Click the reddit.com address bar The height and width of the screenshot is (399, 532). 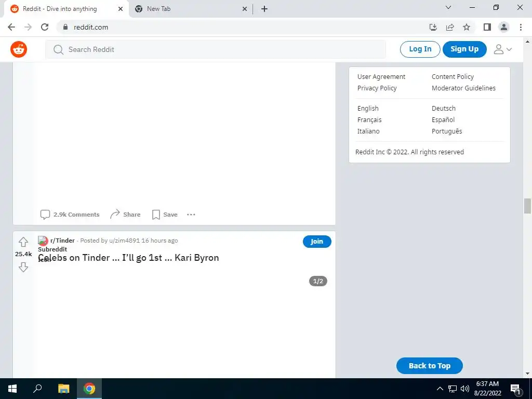[x=241, y=27]
